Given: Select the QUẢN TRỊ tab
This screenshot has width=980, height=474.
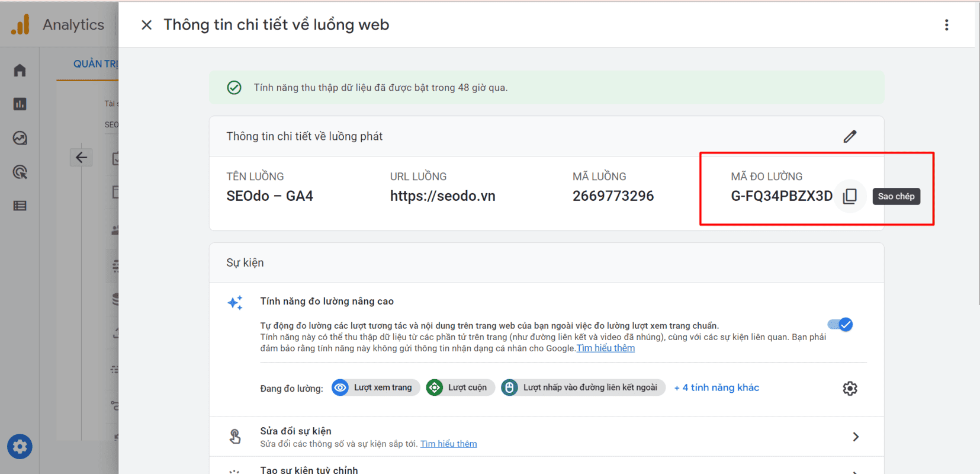Looking at the screenshot, I should click(x=95, y=64).
